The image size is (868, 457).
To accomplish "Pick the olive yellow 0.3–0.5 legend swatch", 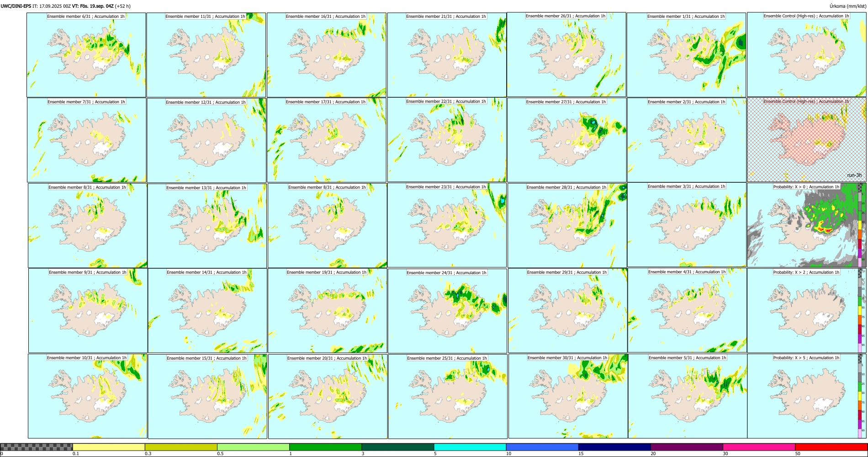I will click(181, 447).
